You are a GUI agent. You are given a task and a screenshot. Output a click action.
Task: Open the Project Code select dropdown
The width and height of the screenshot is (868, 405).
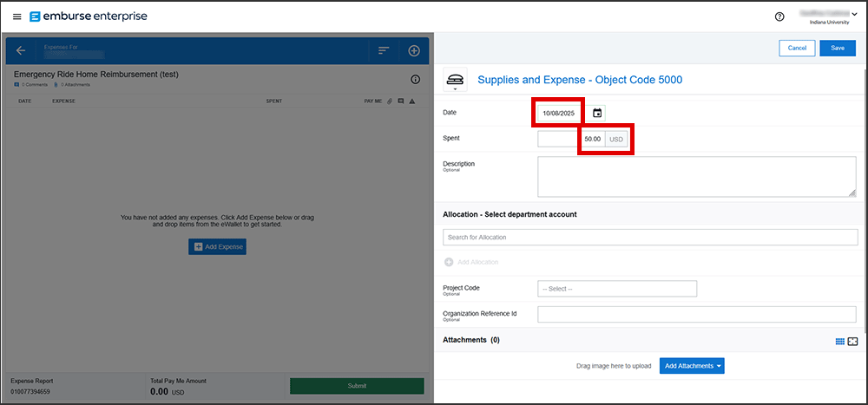617,289
